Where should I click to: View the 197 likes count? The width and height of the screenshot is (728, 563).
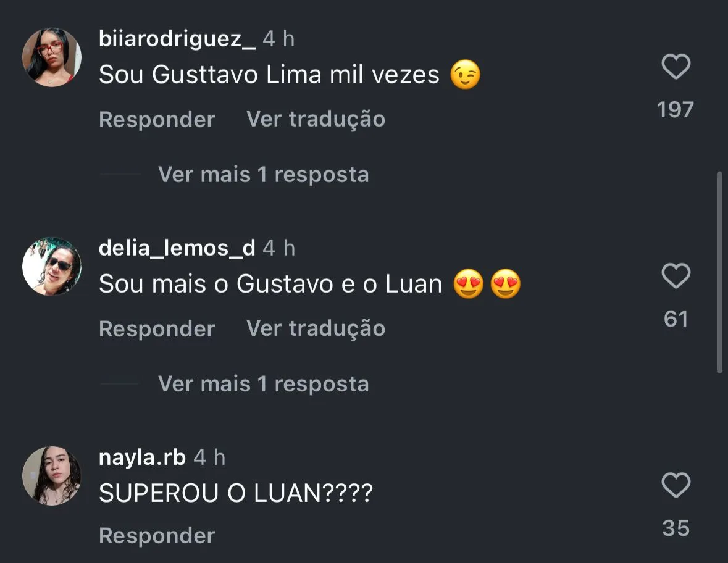pyautogui.click(x=676, y=109)
